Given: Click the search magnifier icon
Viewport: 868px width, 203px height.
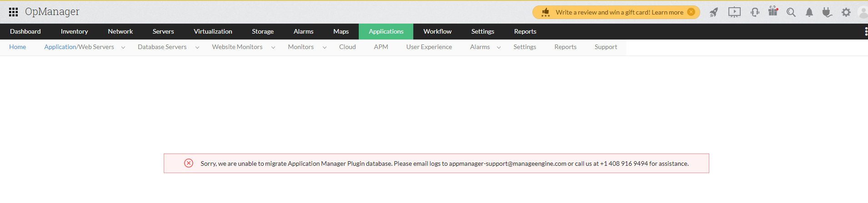Looking at the screenshot, I should point(791,12).
